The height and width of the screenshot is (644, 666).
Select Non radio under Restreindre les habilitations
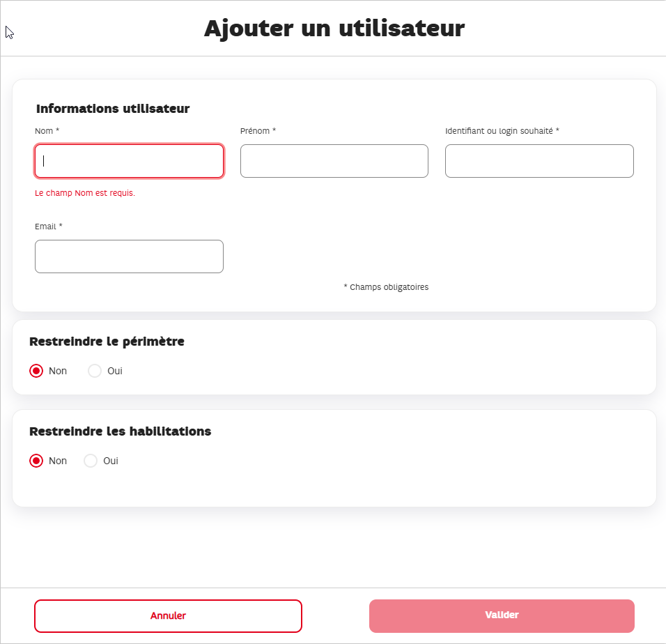tap(36, 461)
